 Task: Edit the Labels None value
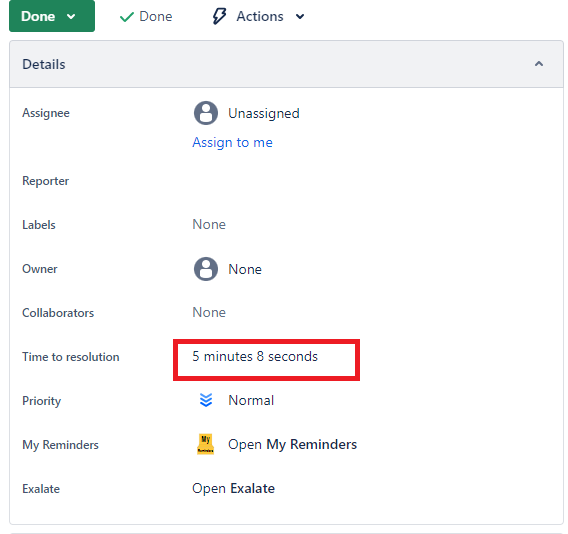[x=209, y=225]
